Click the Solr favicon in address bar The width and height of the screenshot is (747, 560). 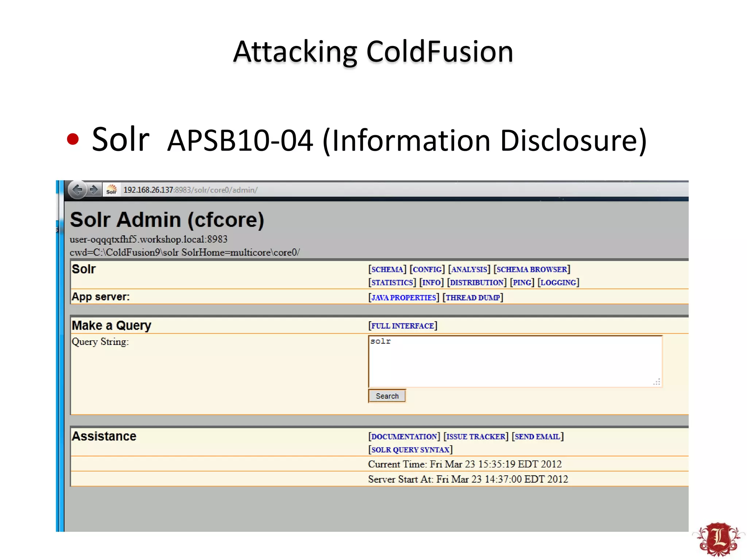pos(111,190)
